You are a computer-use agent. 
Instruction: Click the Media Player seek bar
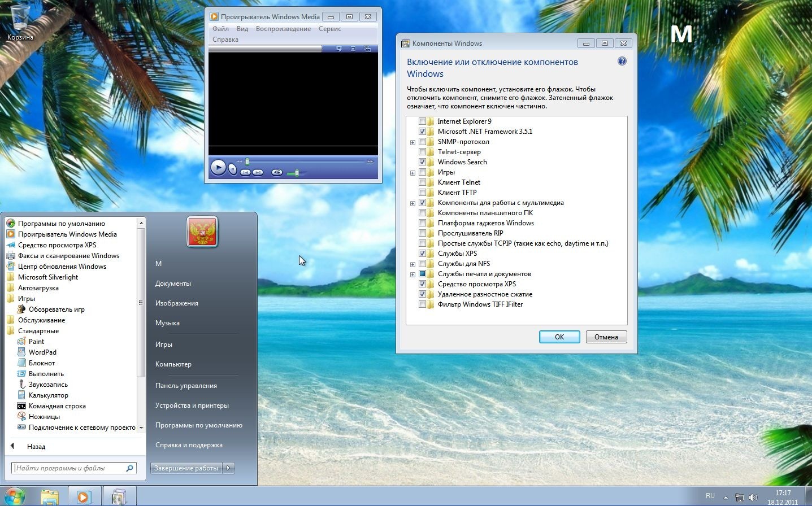[305, 162]
